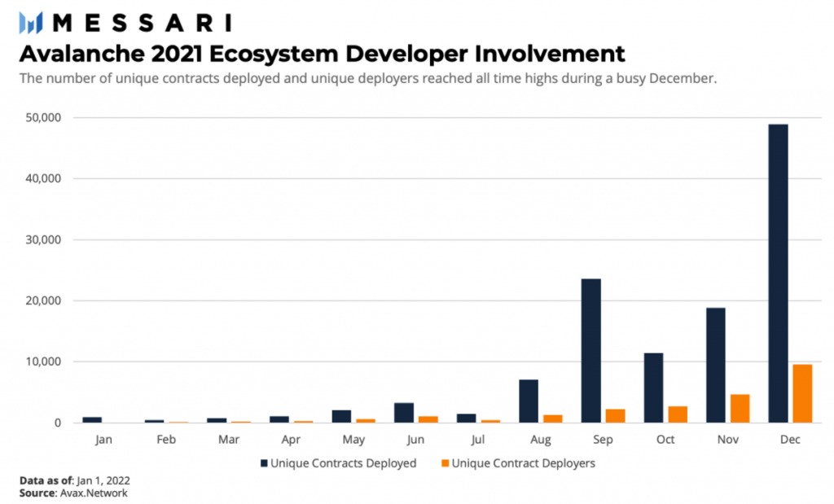Click the dark blue legend swatch for Unique Contracts Deployed

[x=264, y=463]
